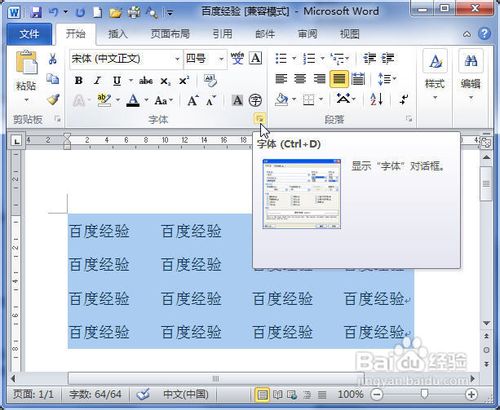Switch to the 插入 tab
The image size is (500, 410).
tap(118, 34)
